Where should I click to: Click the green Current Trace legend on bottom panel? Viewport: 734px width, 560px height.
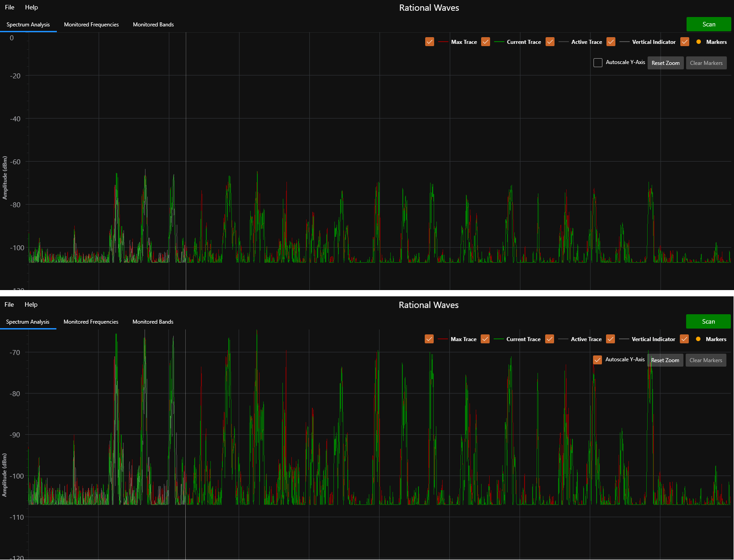[498, 339]
